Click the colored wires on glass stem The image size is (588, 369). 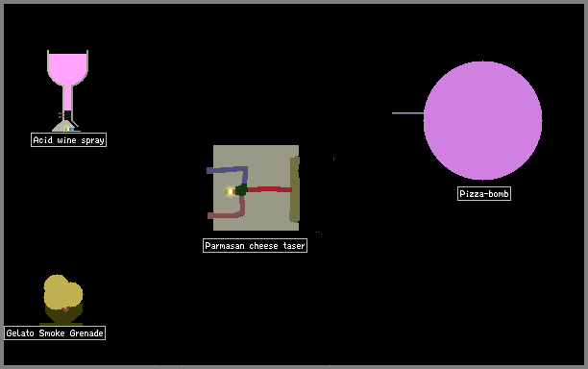pos(65,114)
